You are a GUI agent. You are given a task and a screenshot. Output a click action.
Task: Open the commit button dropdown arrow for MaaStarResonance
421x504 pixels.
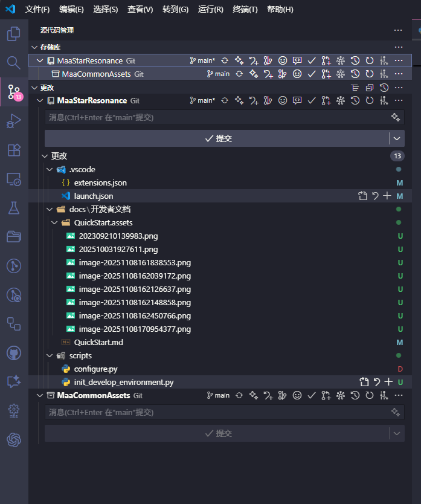coord(396,138)
